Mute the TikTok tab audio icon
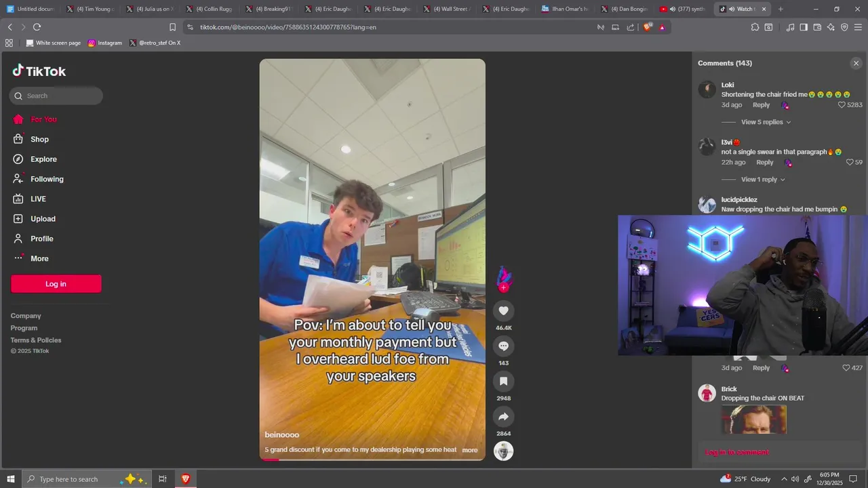The height and width of the screenshot is (488, 868). click(x=731, y=9)
